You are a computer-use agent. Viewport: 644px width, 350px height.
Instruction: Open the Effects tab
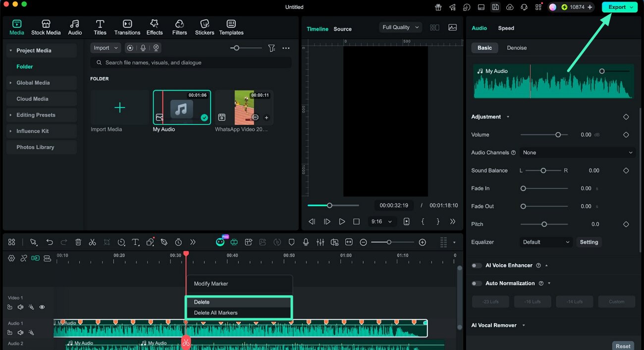pyautogui.click(x=155, y=27)
